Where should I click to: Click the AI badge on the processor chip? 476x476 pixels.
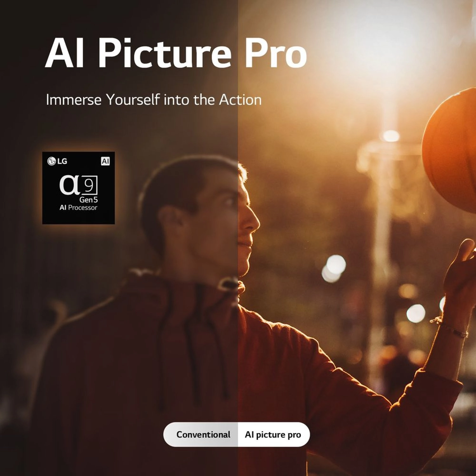(x=105, y=161)
